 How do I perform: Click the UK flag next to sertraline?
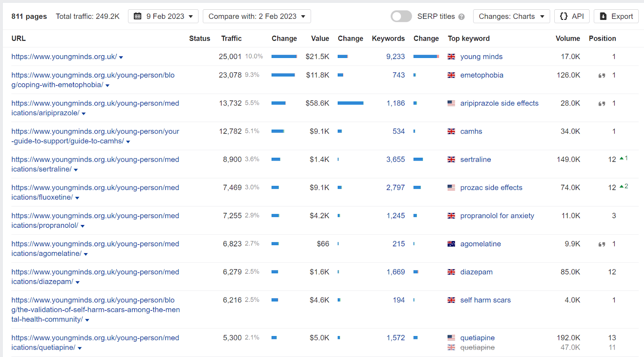(451, 160)
